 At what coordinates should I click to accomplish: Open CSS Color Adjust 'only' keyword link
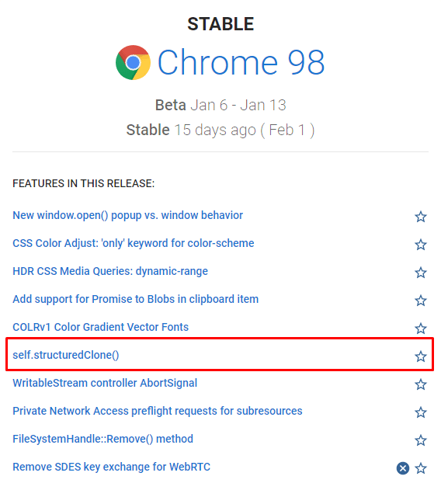[133, 243]
